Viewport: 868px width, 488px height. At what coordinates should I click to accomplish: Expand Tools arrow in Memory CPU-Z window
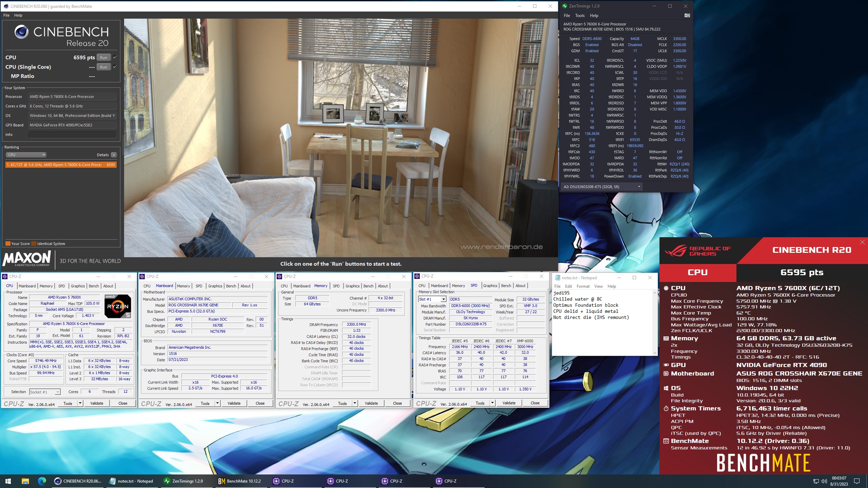pyautogui.click(x=355, y=403)
